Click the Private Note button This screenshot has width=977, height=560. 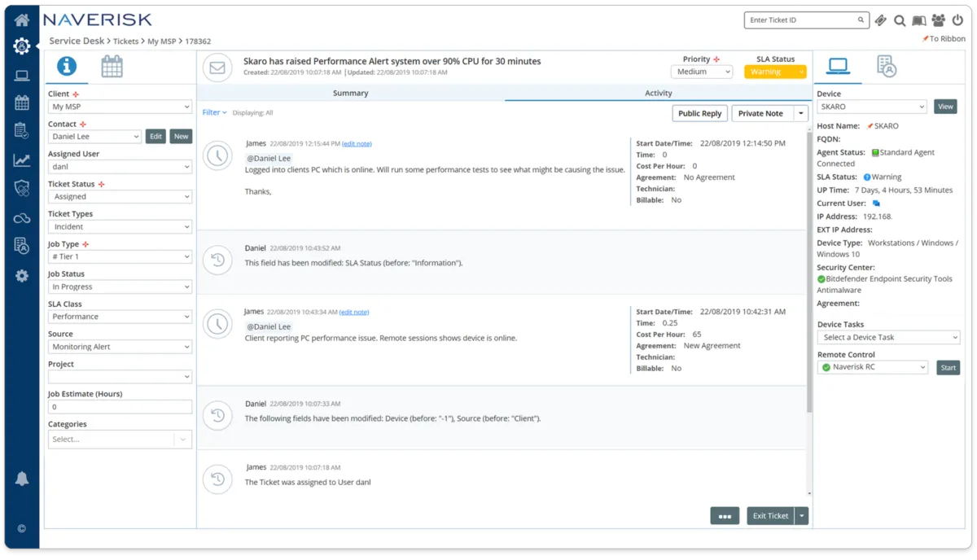point(760,114)
